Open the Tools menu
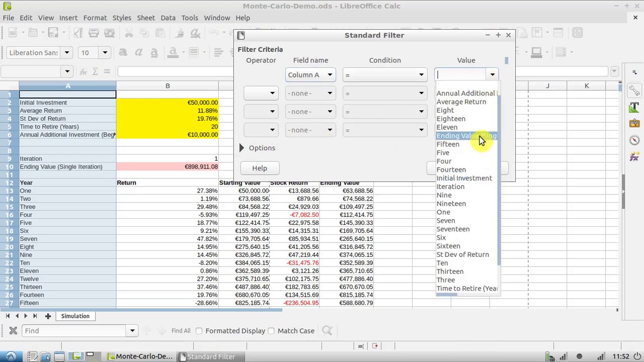This screenshot has width=644, height=362. click(190, 18)
